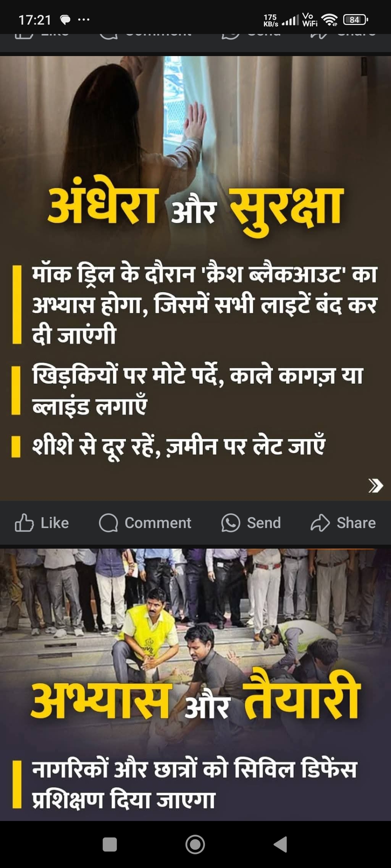Image resolution: width=391 pixels, height=868 pixels.
Task: Tap the Share arrow icon
Action: pos(320,523)
